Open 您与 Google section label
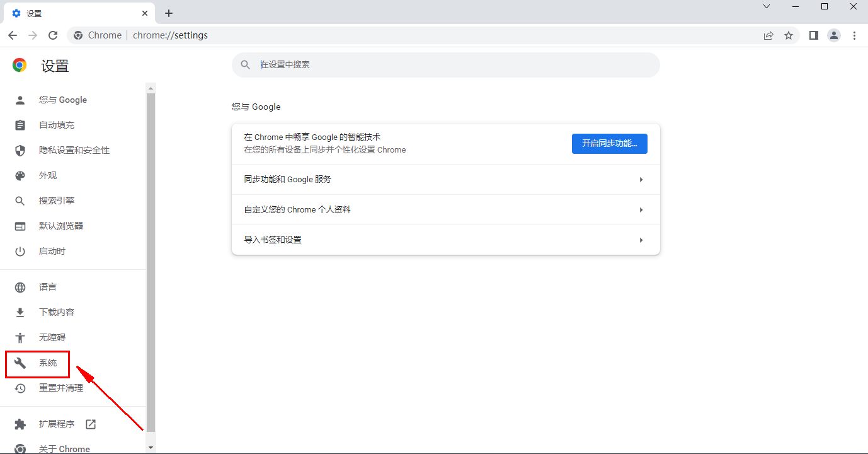 point(63,100)
